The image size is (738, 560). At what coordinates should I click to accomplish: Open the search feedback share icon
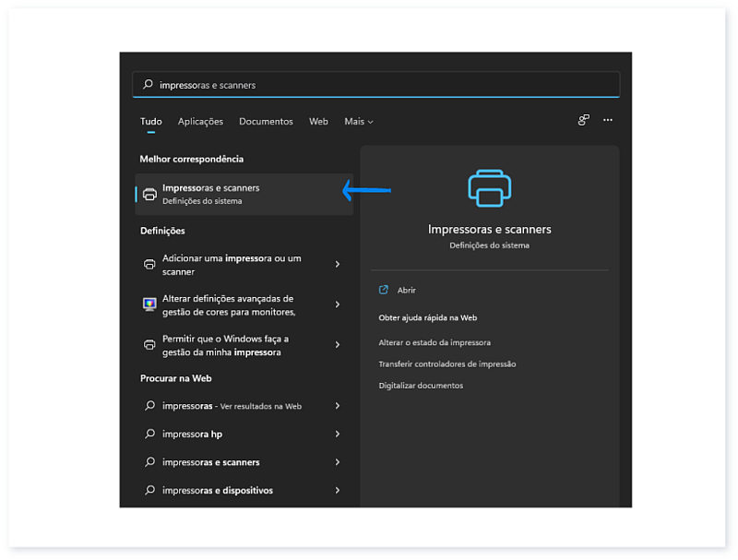click(x=583, y=120)
